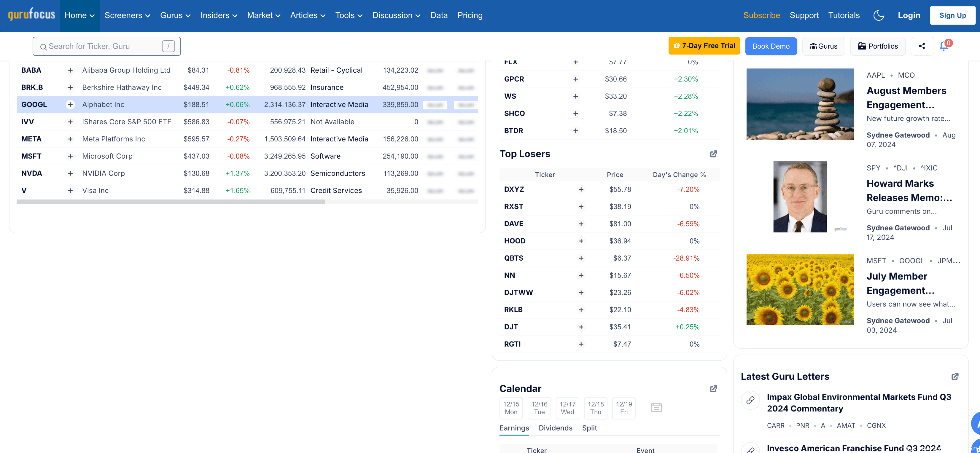Open the Tools dropdown menu
980x453 pixels.
[x=349, y=15]
